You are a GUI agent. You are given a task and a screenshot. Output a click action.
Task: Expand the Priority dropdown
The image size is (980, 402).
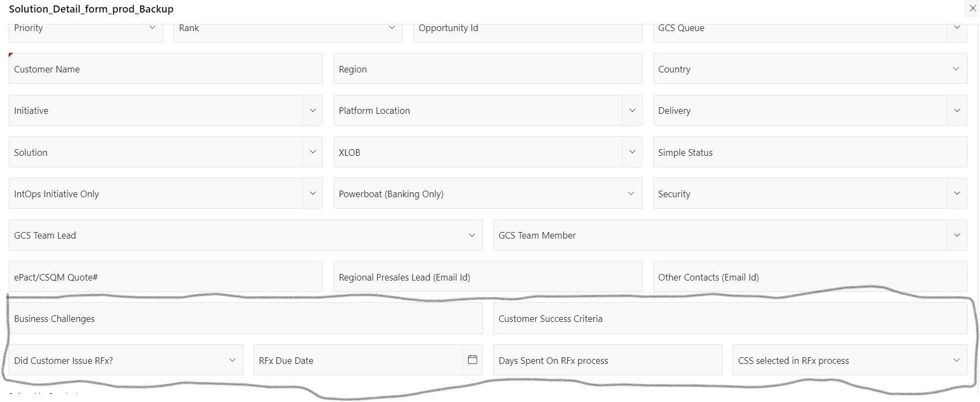coord(153,27)
